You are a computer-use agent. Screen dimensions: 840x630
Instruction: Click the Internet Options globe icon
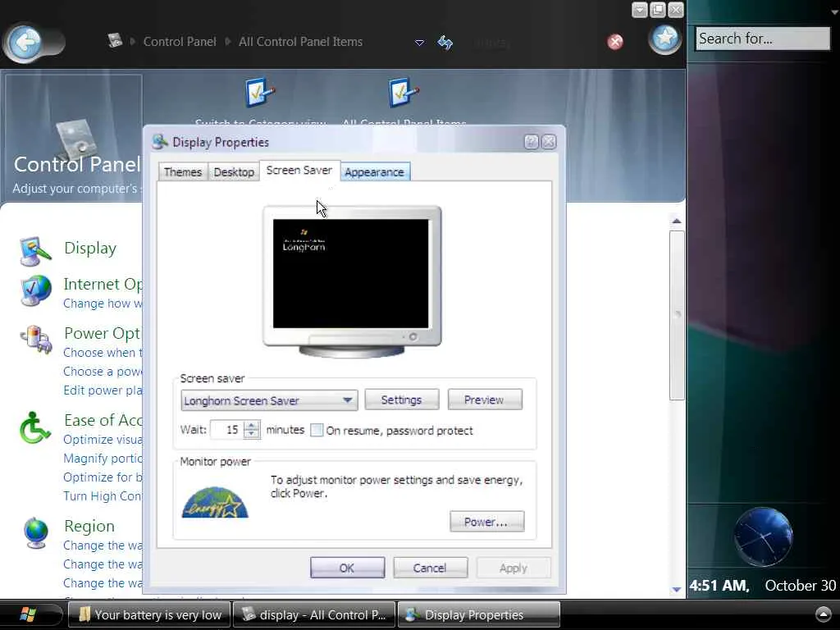click(x=35, y=290)
